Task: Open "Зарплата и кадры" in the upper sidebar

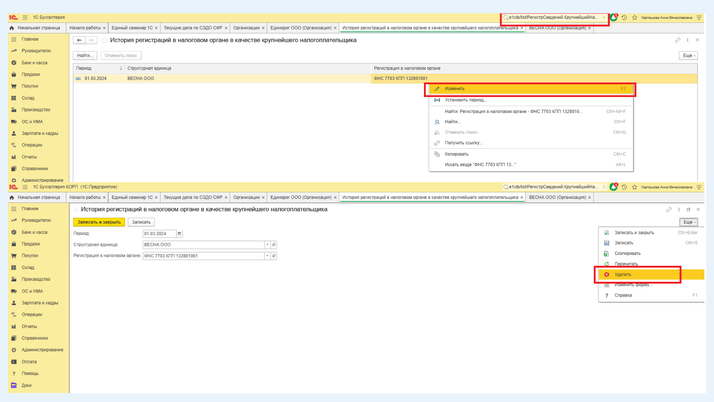Action: (40, 133)
